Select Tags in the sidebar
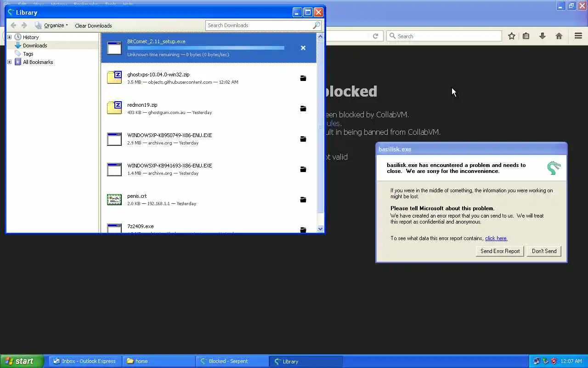 pyautogui.click(x=28, y=54)
